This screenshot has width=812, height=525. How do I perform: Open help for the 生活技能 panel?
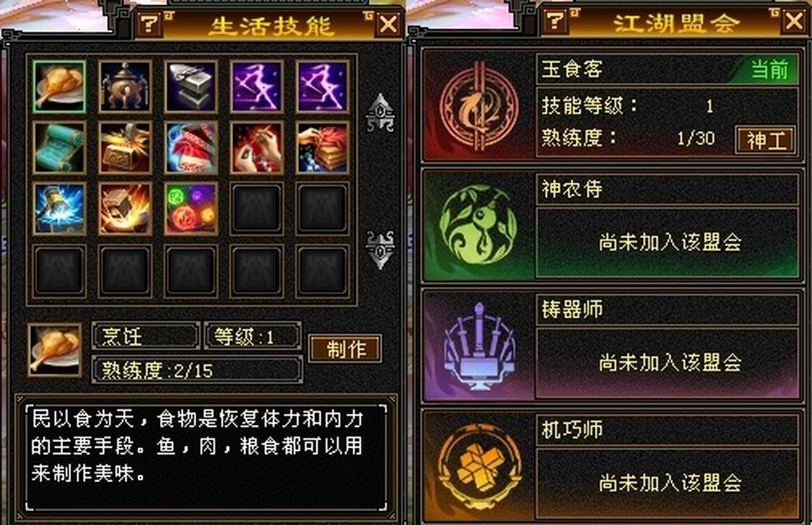coord(150,24)
